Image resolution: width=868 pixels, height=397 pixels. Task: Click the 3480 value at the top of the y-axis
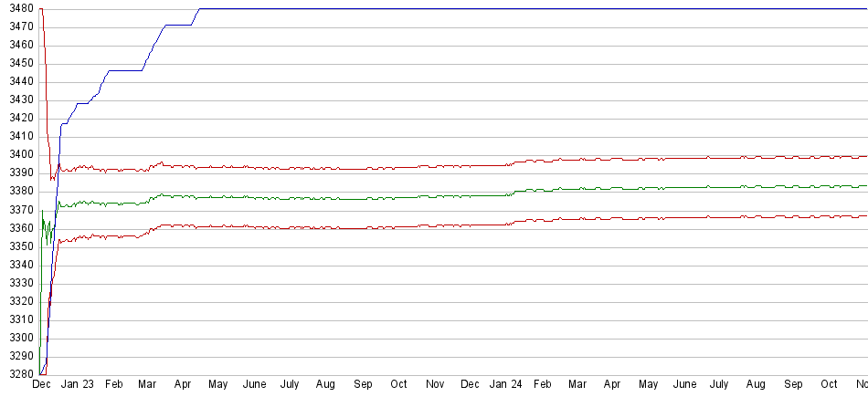point(17,9)
